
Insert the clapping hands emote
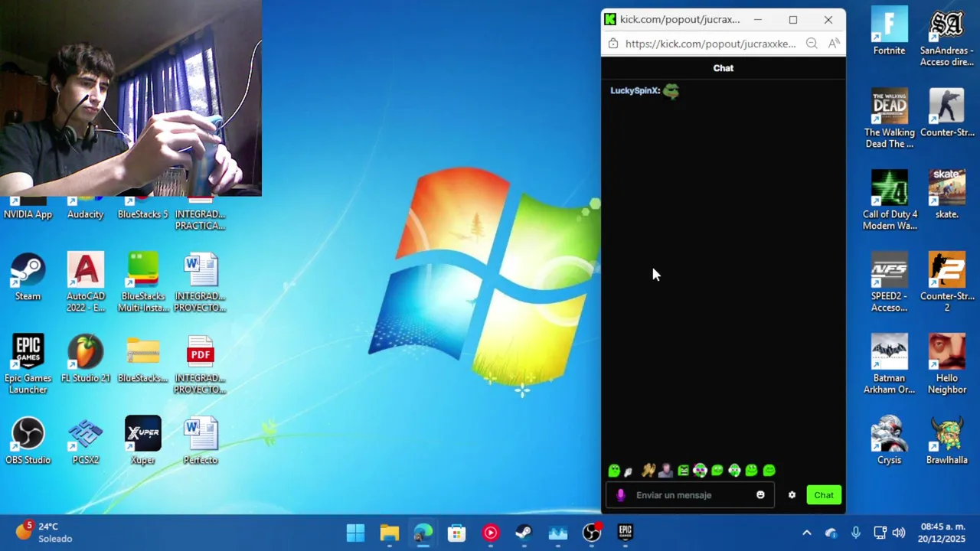click(648, 471)
